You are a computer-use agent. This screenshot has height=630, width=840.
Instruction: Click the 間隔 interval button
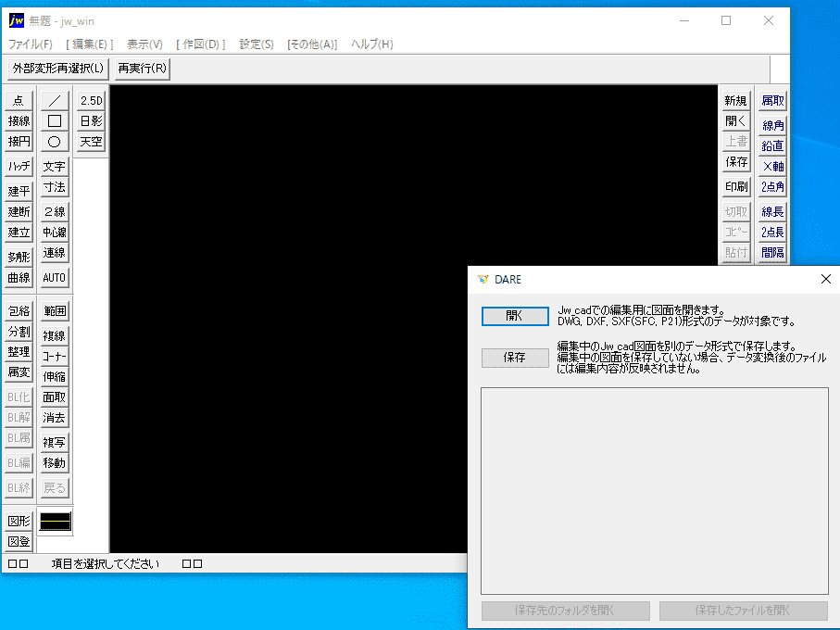[x=772, y=253]
